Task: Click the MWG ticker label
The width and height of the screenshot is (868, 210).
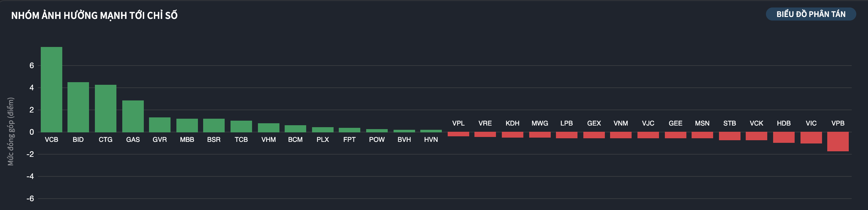Action: point(540,123)
